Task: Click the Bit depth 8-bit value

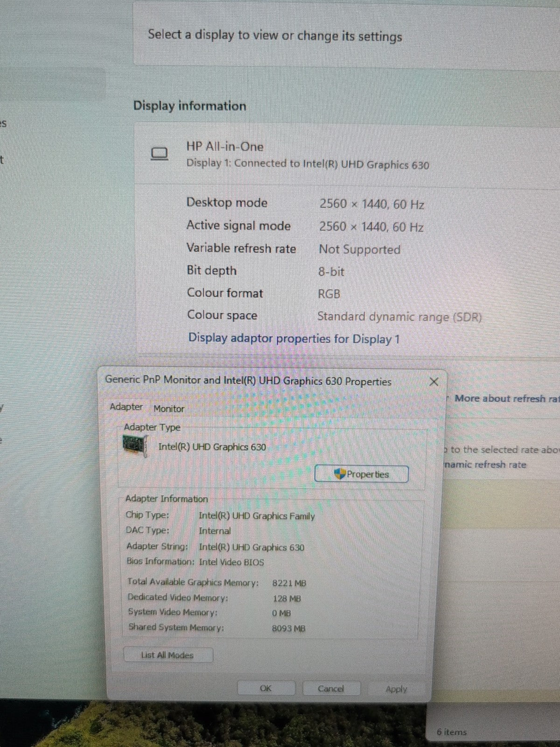Action: coord(331,271)
